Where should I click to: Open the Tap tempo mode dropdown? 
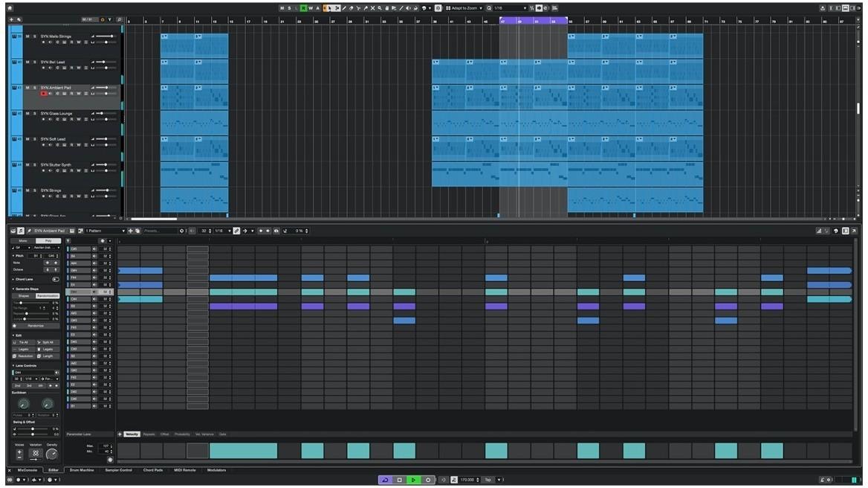click(499, 480)
